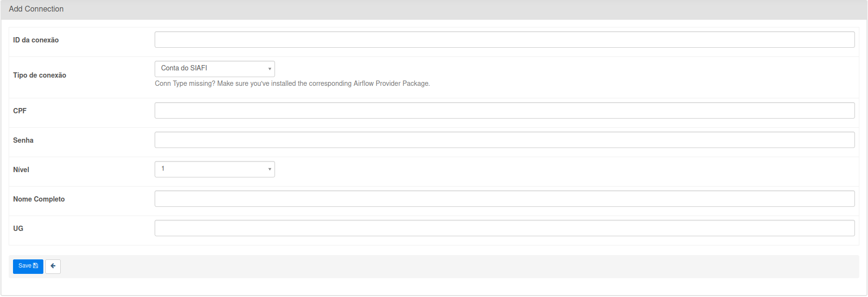This screenshot has width=868, height=297.
Task: Click into the CPF input field
Action: coord(504,110)
